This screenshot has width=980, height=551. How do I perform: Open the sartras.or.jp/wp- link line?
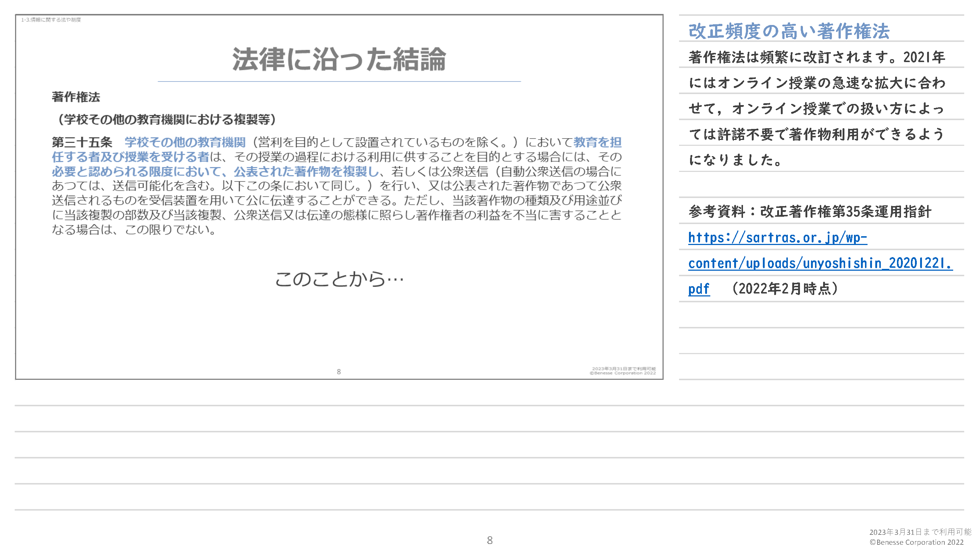777,237
